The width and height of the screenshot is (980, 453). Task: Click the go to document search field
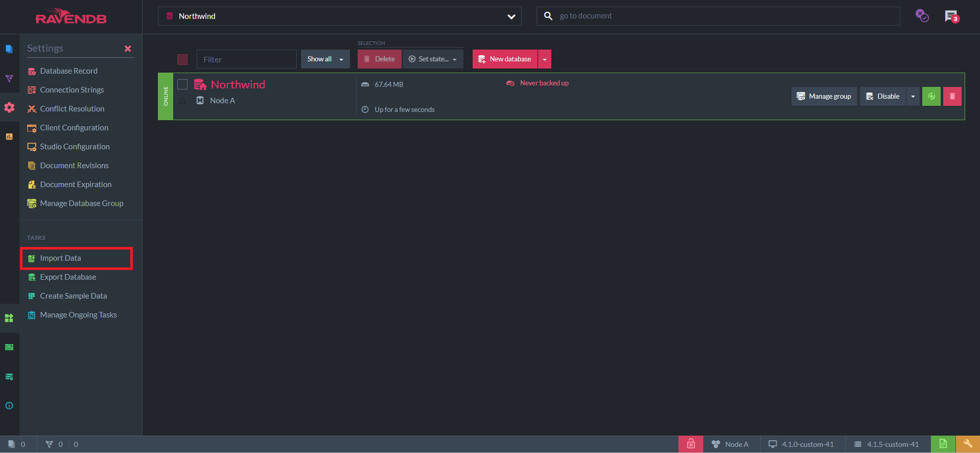(718, 16)
